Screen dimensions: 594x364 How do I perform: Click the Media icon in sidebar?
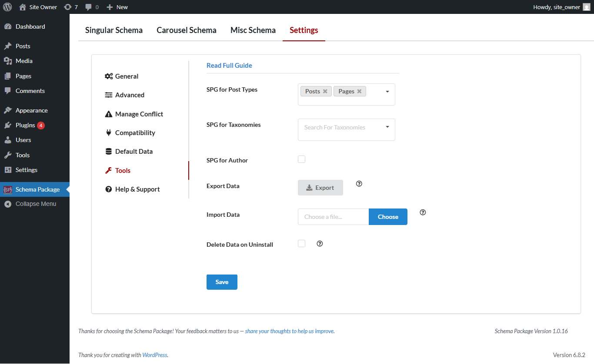tap(8, 61)
